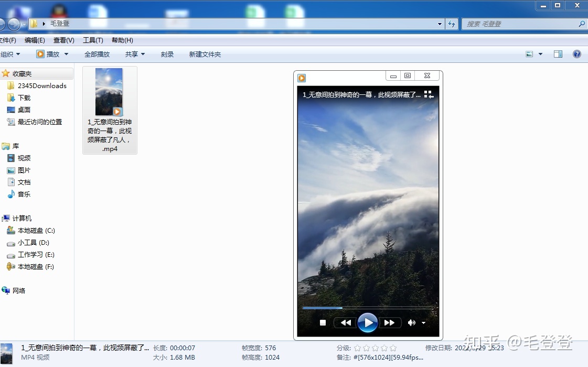Screen dimensions: 588x367
Task: Open the volume dropdown arrow in player
Action: (x=424, y=323)
